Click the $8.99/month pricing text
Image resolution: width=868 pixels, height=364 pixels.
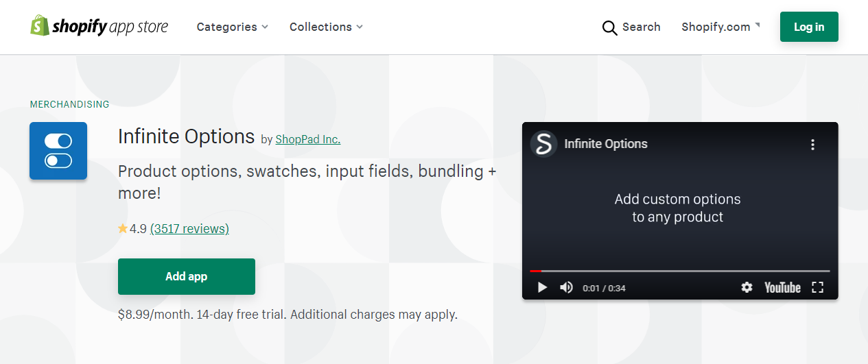(155, 315)
